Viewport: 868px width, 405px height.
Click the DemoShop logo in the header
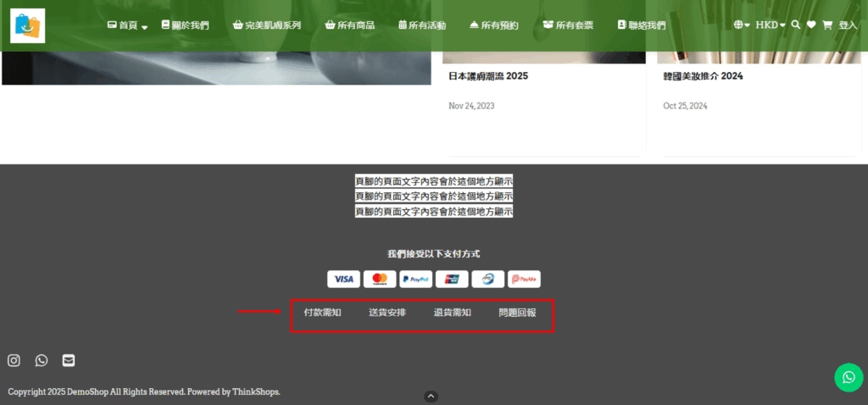click(27, 25)
